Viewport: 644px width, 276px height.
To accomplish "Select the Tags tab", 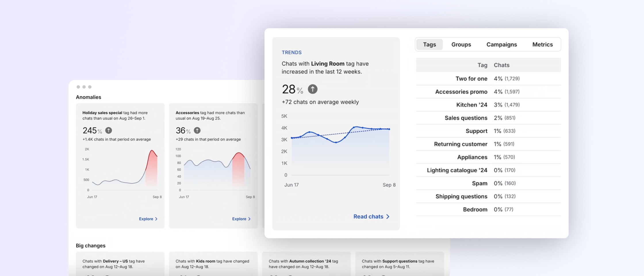I will (x=429, y=44).
